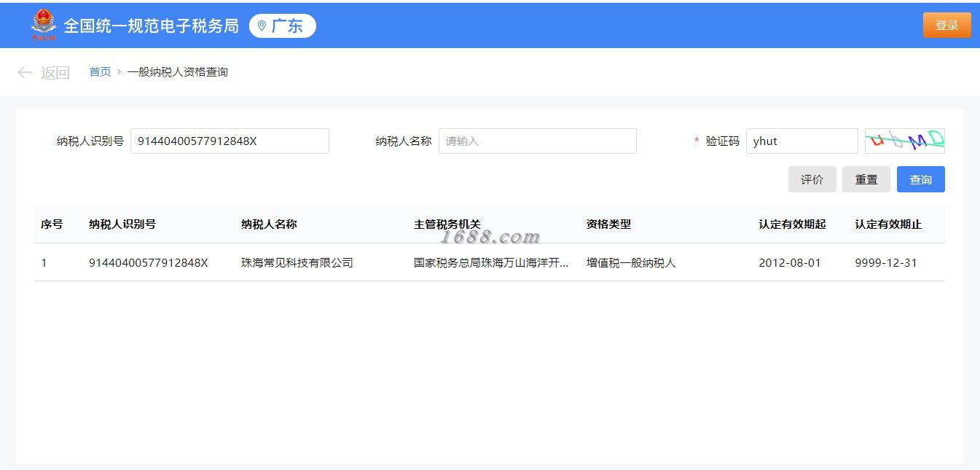Click the 2012-08-01 start date cell
This screenshot has height=470, width=980.
pos(790,263)
